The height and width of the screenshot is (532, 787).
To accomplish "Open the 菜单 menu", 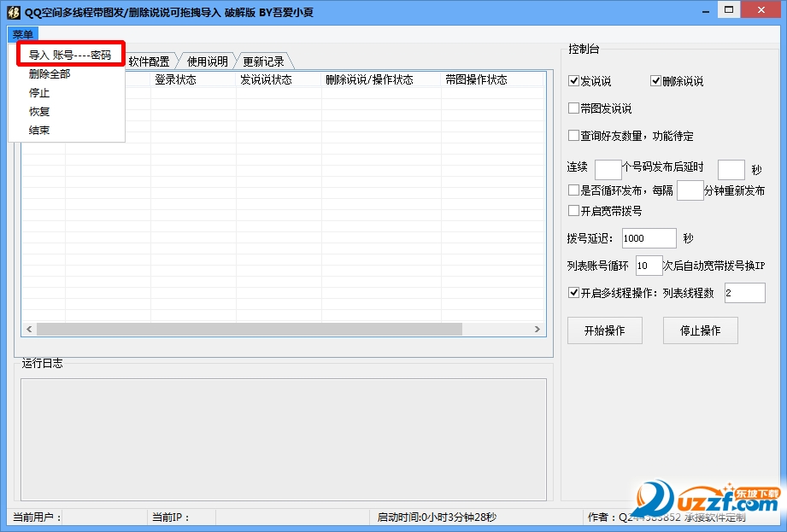I will (x=22, y=34).
